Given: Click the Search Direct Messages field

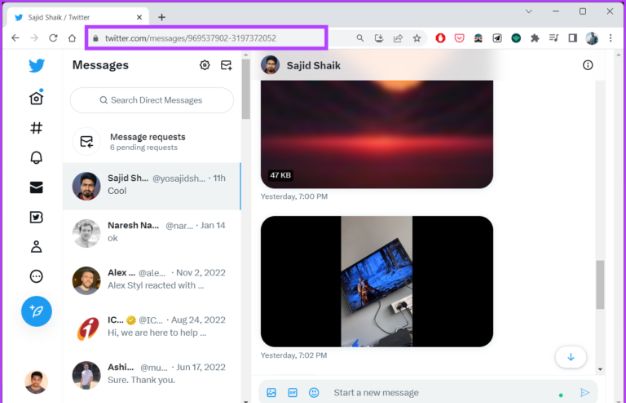Looking at the screenshot, I should click(x=150, y=100).
